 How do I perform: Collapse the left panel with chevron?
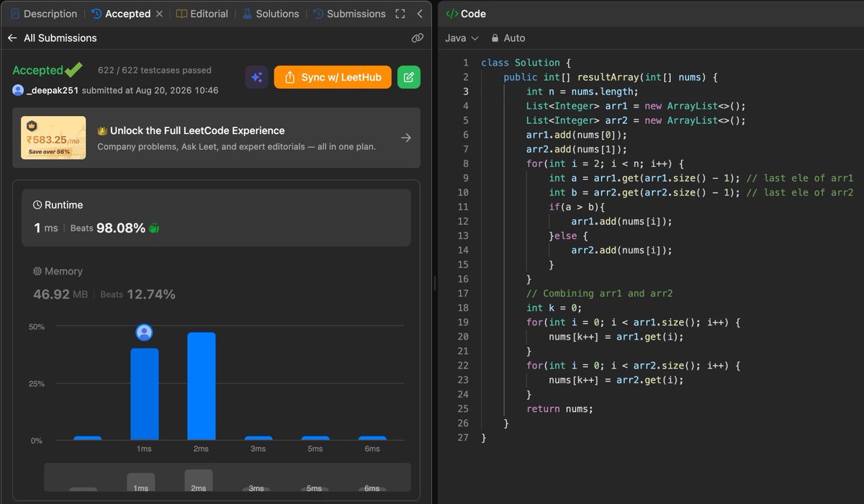[420, 14]
